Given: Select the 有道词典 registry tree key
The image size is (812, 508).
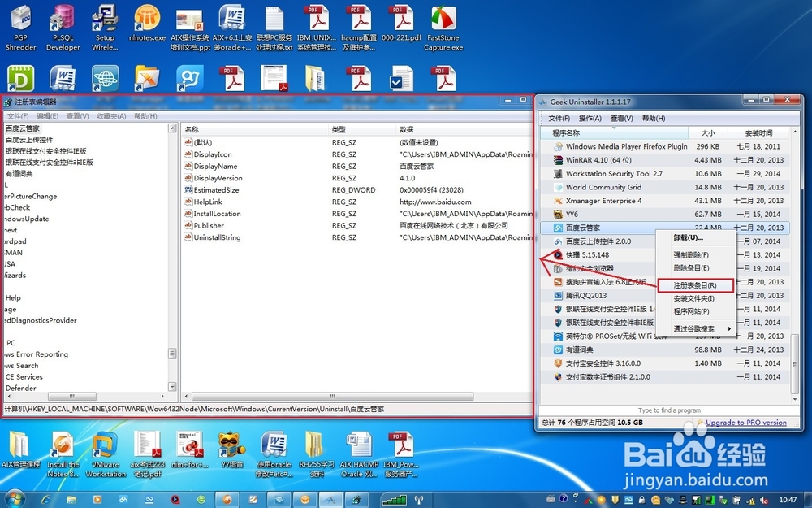Looking at the screenshot, I should point(19,174).
